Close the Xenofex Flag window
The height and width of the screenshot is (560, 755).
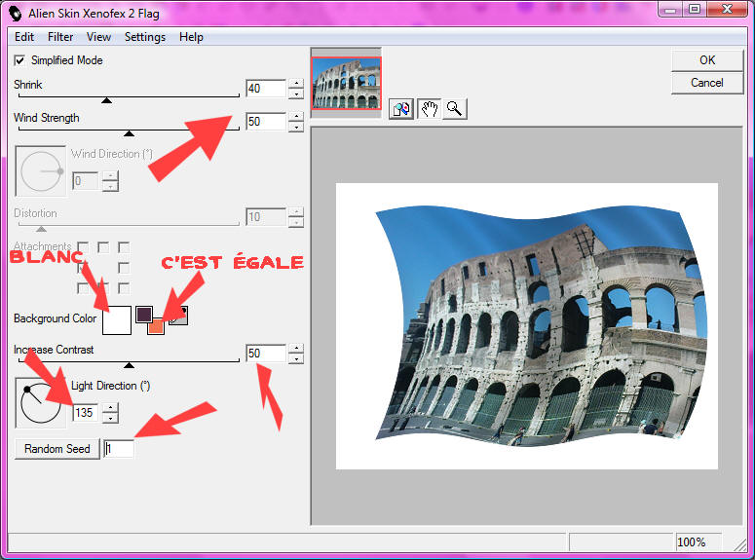pos(727,9)
